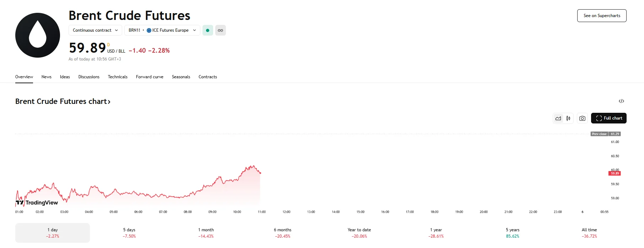Open the Brent Crude Futures chart link
The width and height of the screenshot is (644, 248).
[63, 101]
